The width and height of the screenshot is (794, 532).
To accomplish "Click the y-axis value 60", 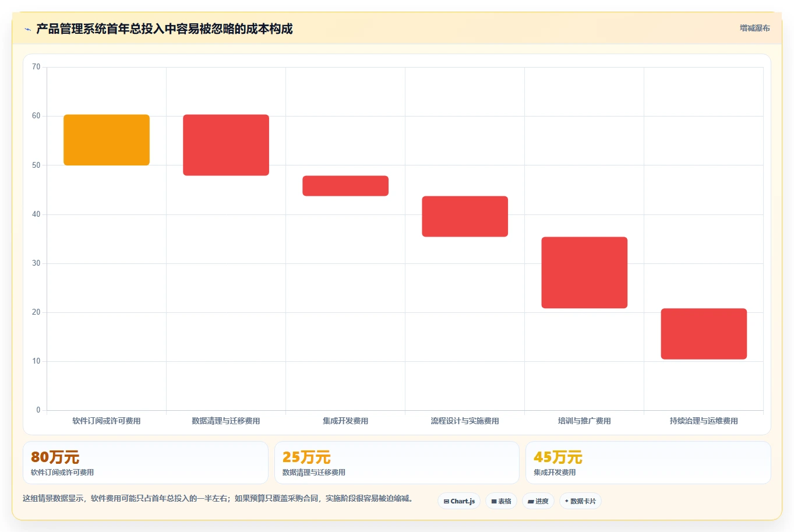I will coord(36,116).
